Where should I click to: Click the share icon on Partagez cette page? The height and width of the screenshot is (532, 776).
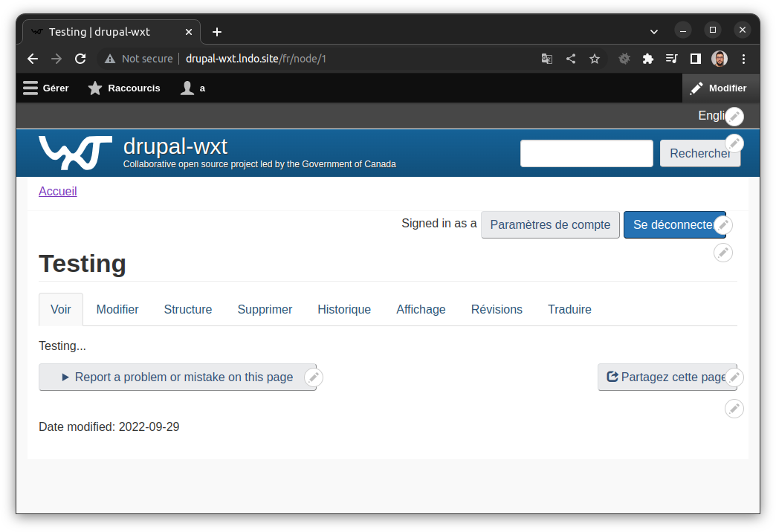pos(612,377)
